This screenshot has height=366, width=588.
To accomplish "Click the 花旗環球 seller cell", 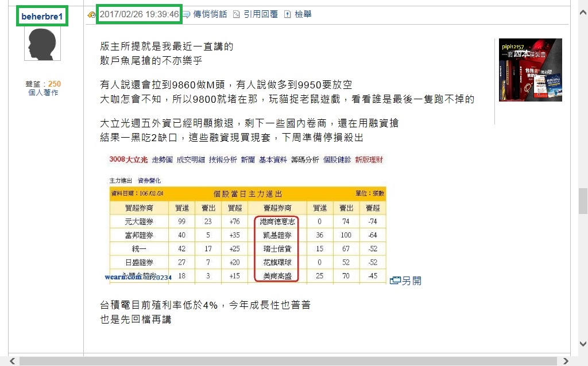I will [277, 262].
